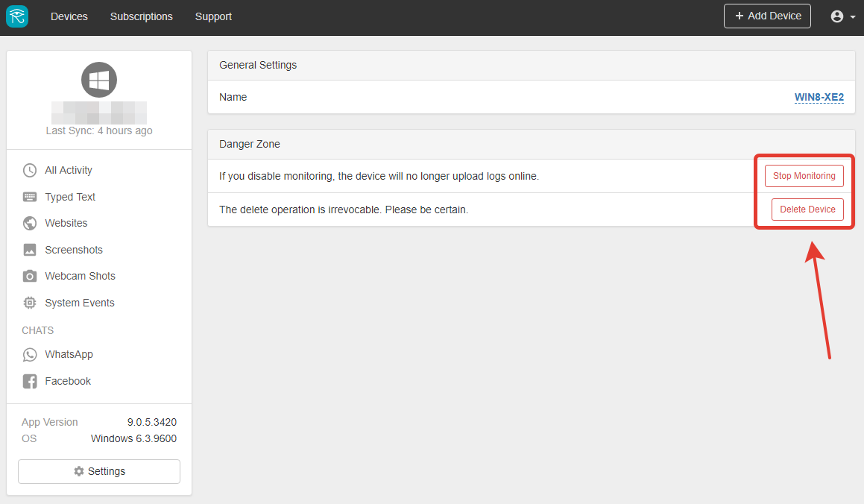Open WhatsApp chats icon
Screen dimensions: 864x504
tap(30, 354)
